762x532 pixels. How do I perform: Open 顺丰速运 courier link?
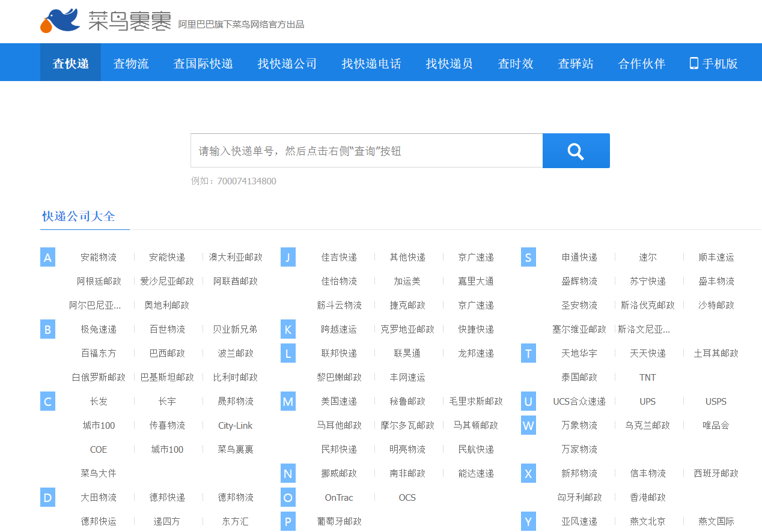coord(716,257)
